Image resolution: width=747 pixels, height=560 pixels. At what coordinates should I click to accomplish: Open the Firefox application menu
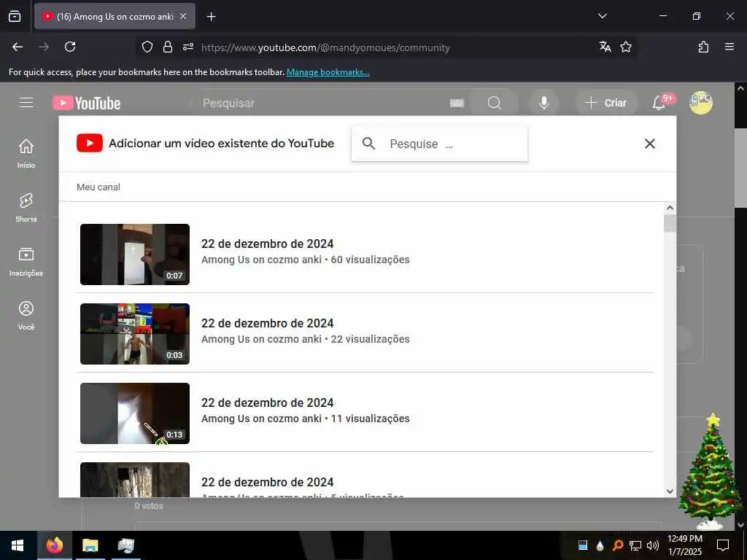pyautogui.click(x=729, y=47)
